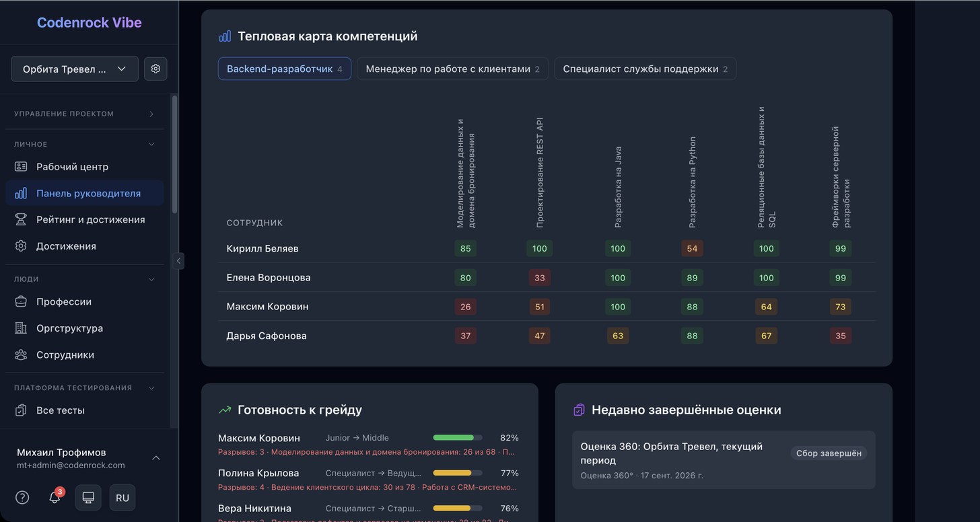
Task: Open Дарья Сафонова employee row
Action: tap(547, 335)
